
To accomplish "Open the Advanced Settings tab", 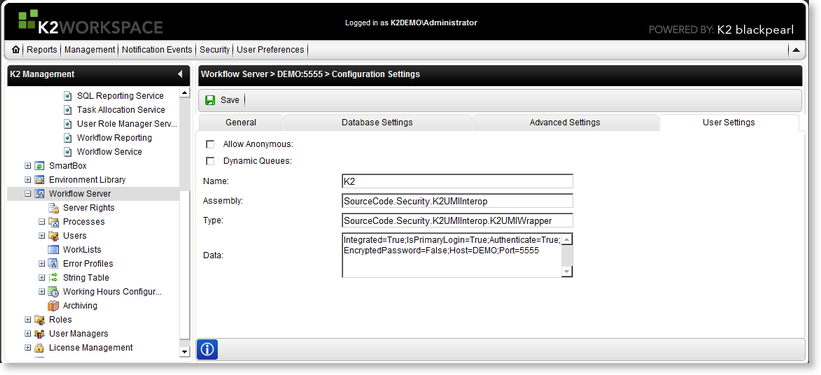I will pyautogui.click(x=565, y=122).
